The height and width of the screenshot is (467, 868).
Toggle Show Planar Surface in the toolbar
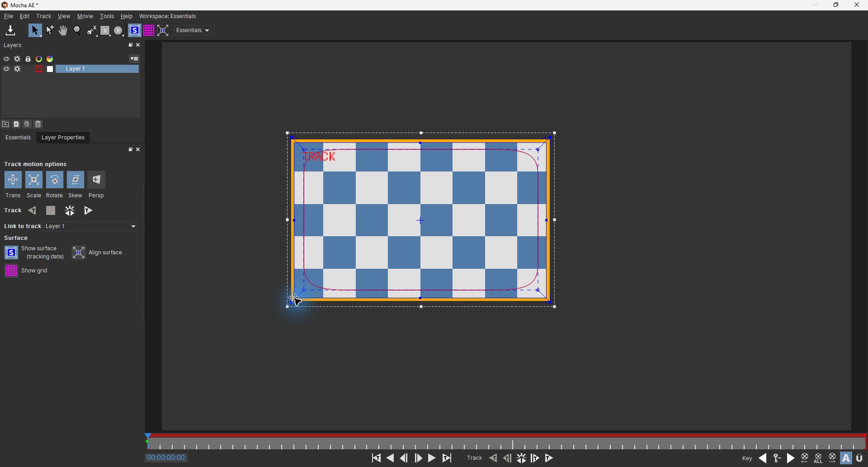[135, 30]
